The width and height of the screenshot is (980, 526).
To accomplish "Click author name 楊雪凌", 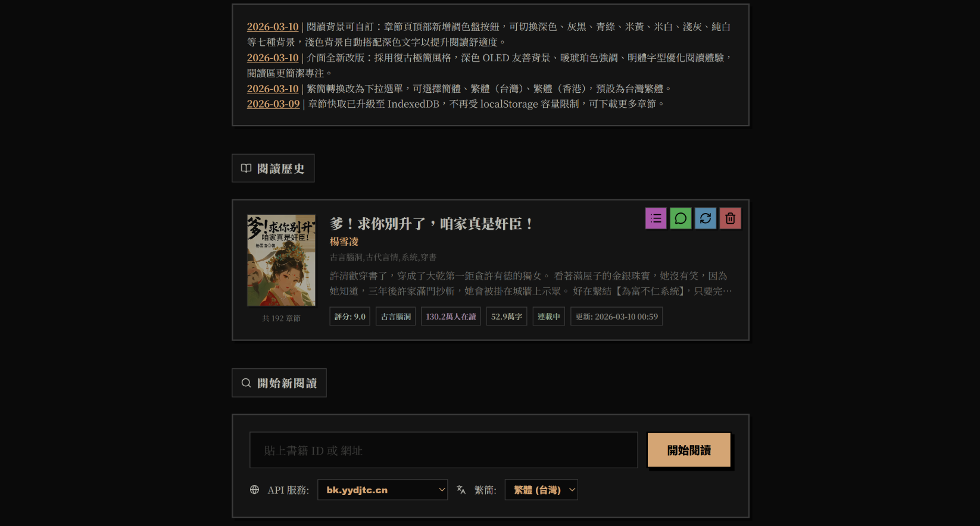I will tap(344, 242).
